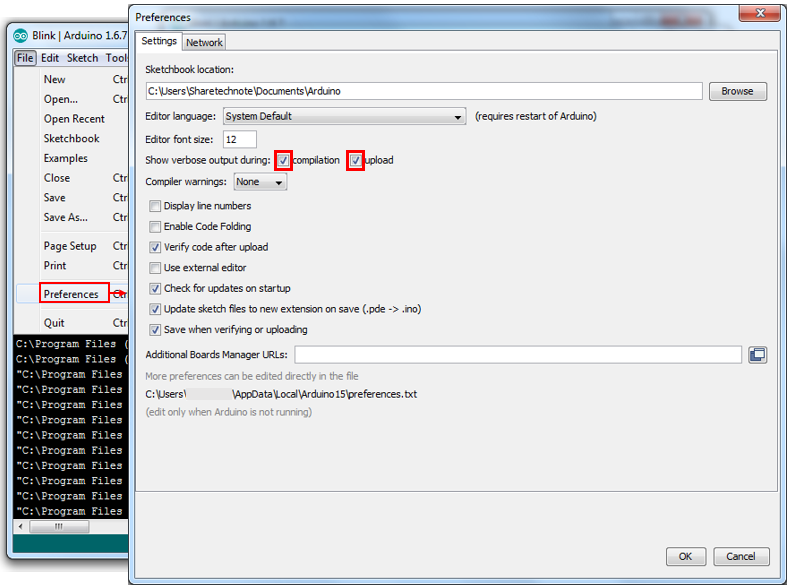Click the console scrollbar left arrow

point(21,527)
